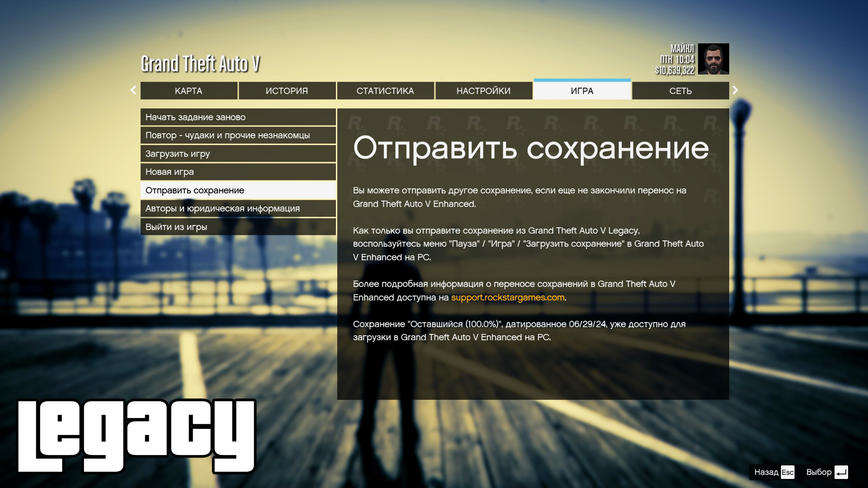The width and height of the screenshot is (868, 488).
Task: Select the ИГРА tab
Action: click(x=582, y=90)
